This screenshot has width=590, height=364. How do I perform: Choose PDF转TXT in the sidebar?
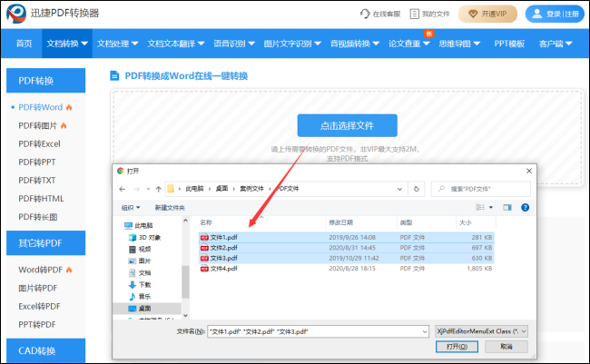[x=37, y=181]
